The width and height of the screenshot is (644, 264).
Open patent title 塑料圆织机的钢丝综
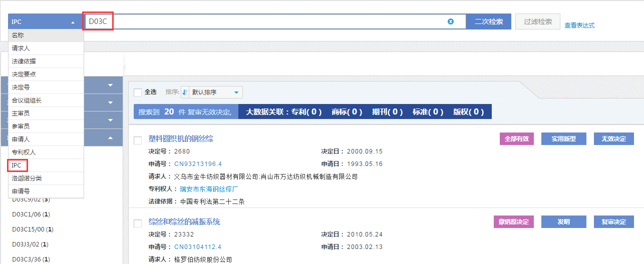(181, 138)
